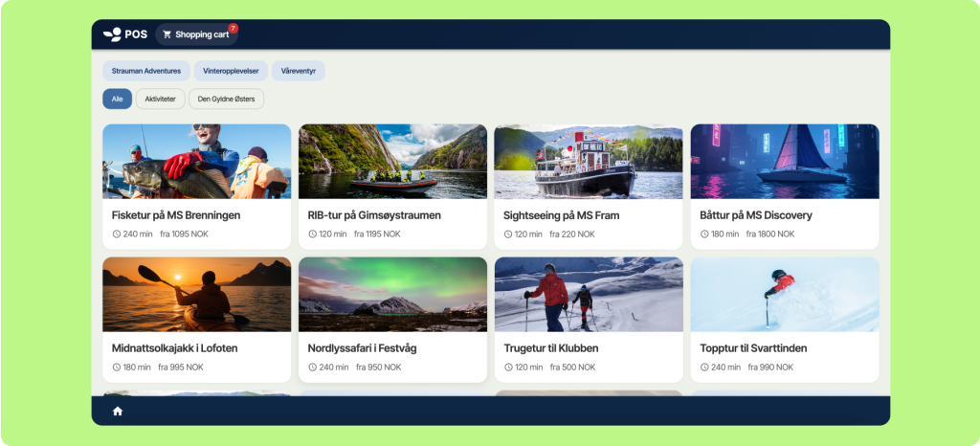Click the POS logo icon
The image size is (980, 446).
pos(113,34)
